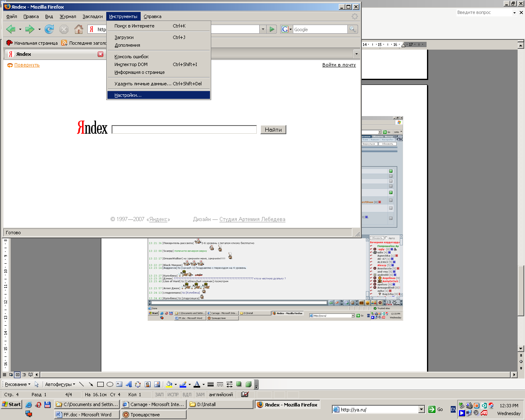Image resolution: width=525 pixels, height=420 pixels.
Task: Insert Clip Art from Drawing toolbar
Action: tap(148, 384)
